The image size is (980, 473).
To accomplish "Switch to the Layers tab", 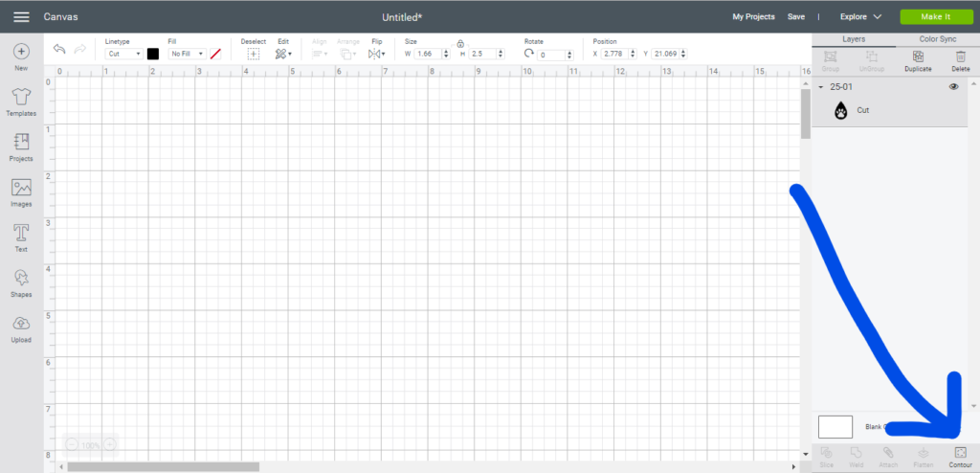I will pos(854,39).
